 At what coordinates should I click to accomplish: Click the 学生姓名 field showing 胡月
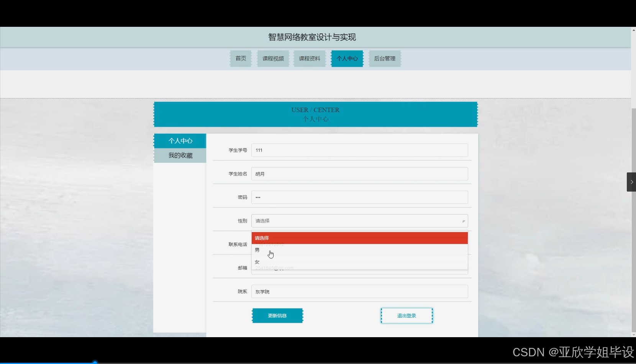point(359,174)
